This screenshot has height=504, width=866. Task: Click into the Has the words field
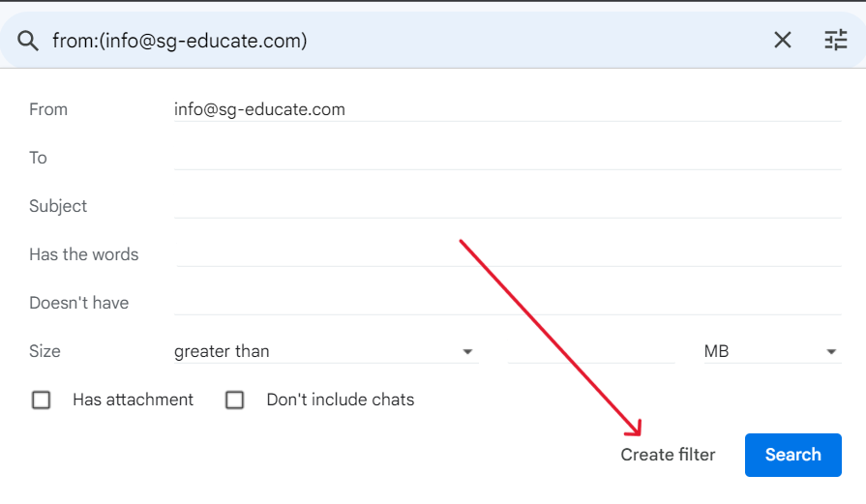point(507,253)
